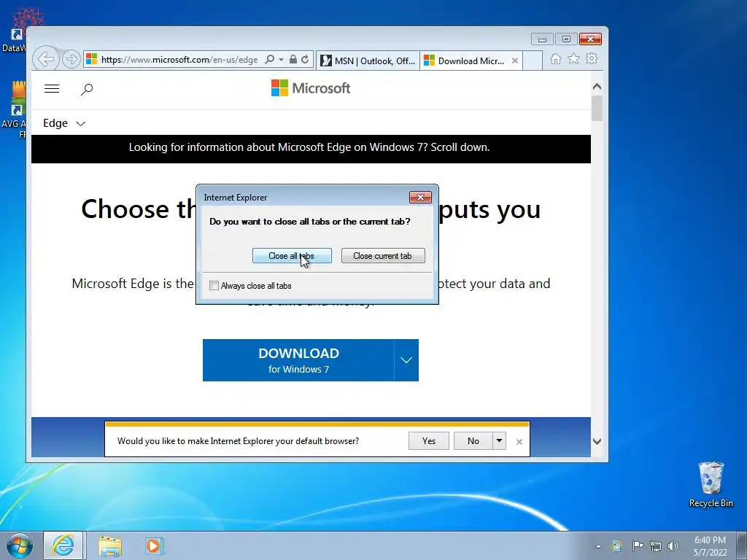Click Yes on default browser prompt

tap(429, 441)
